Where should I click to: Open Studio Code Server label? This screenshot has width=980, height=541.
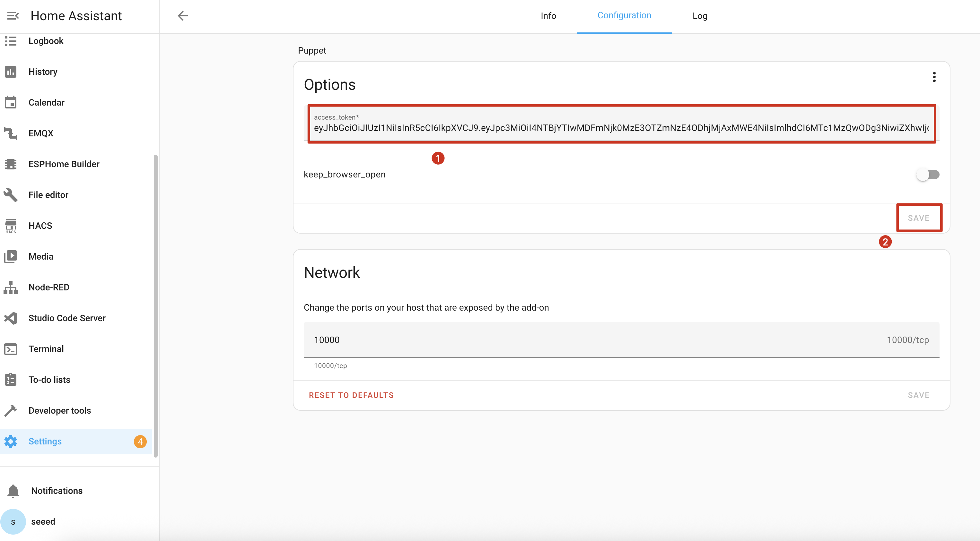(x=67, y=318)
